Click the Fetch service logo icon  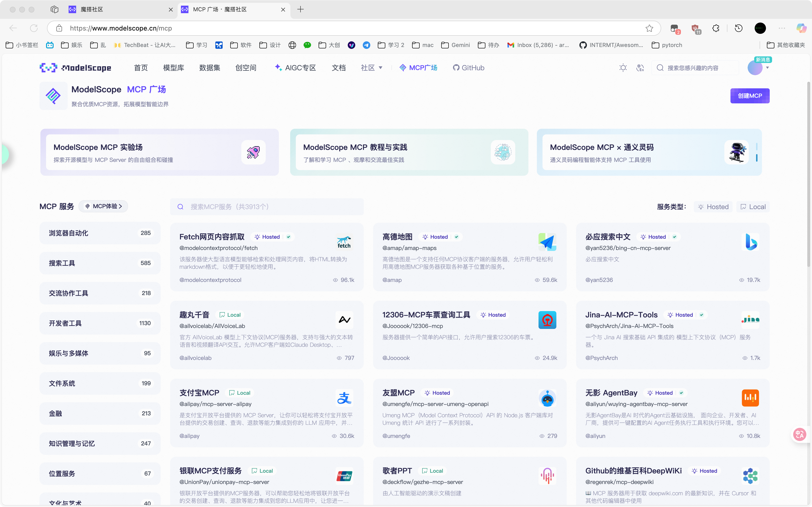344,242
